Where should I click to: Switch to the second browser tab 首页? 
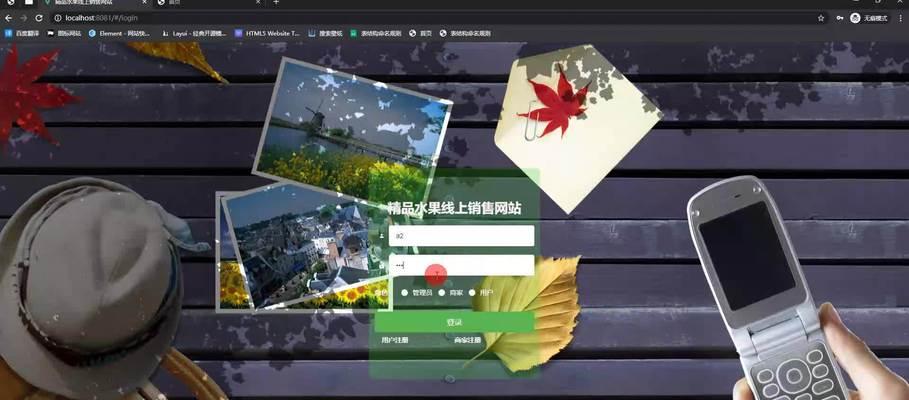pyautogui.click(x=209, y=2)
